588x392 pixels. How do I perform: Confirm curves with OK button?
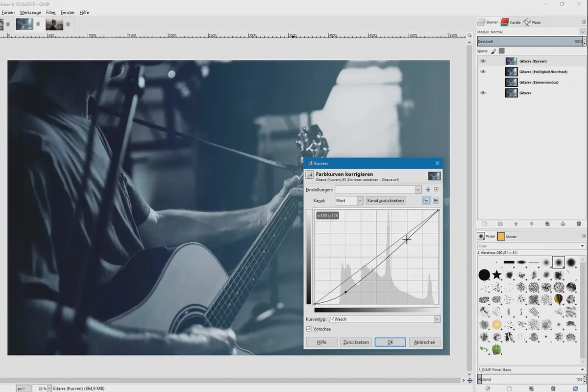391,342
